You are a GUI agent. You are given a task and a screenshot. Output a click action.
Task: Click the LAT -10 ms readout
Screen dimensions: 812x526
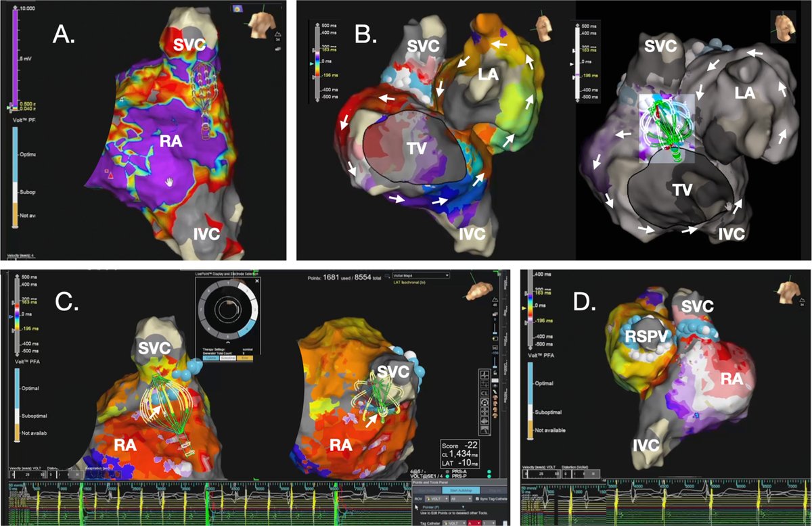coord(460,462)
